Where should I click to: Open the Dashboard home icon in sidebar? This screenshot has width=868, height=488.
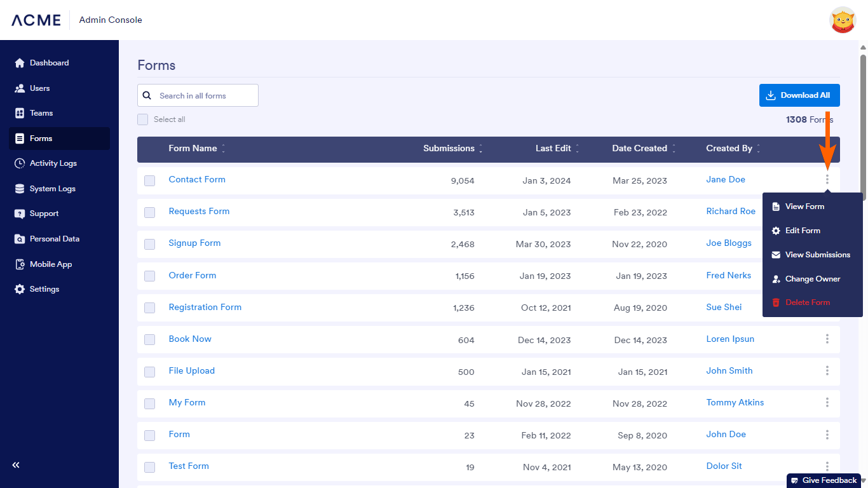20,63
